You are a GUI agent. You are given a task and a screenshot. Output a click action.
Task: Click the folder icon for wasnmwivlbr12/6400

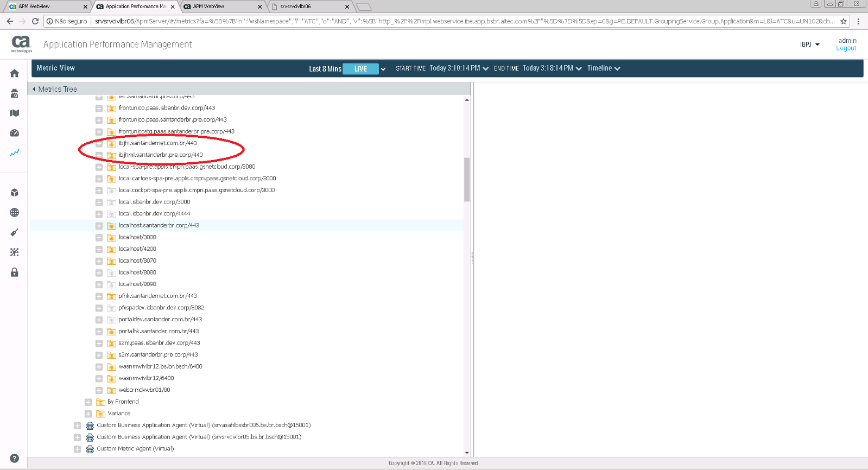click(x=111, y=378)
